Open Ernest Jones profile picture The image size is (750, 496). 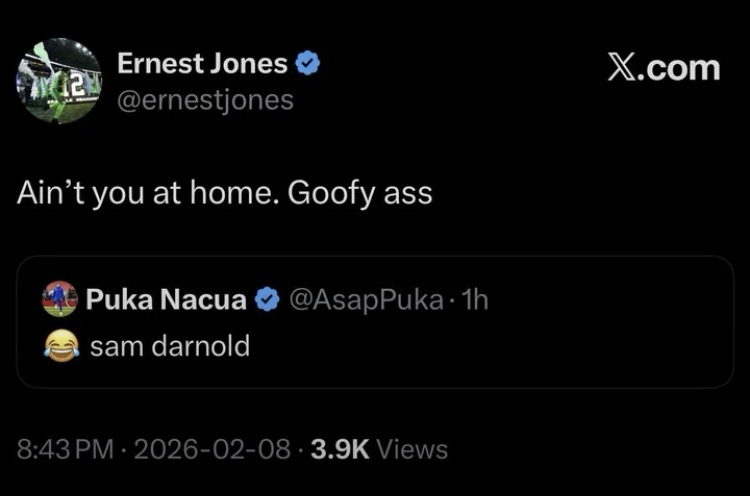coord(59,81)
